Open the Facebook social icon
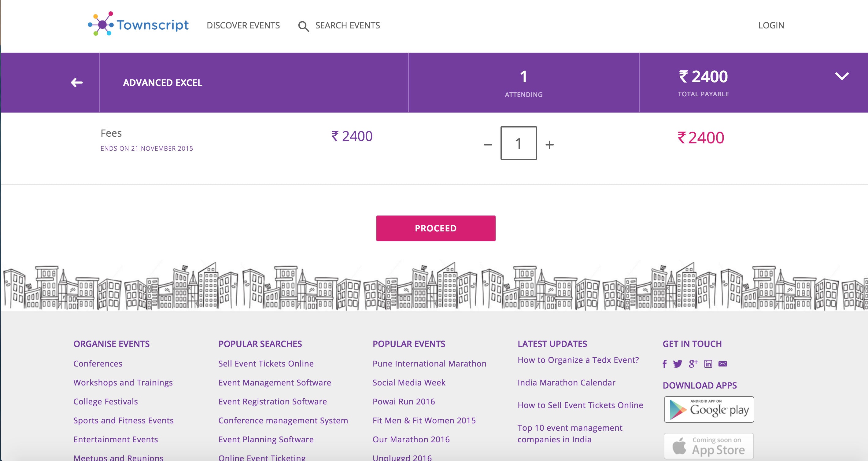This screenshot has height=461, width=868. (x=664, y=364)
